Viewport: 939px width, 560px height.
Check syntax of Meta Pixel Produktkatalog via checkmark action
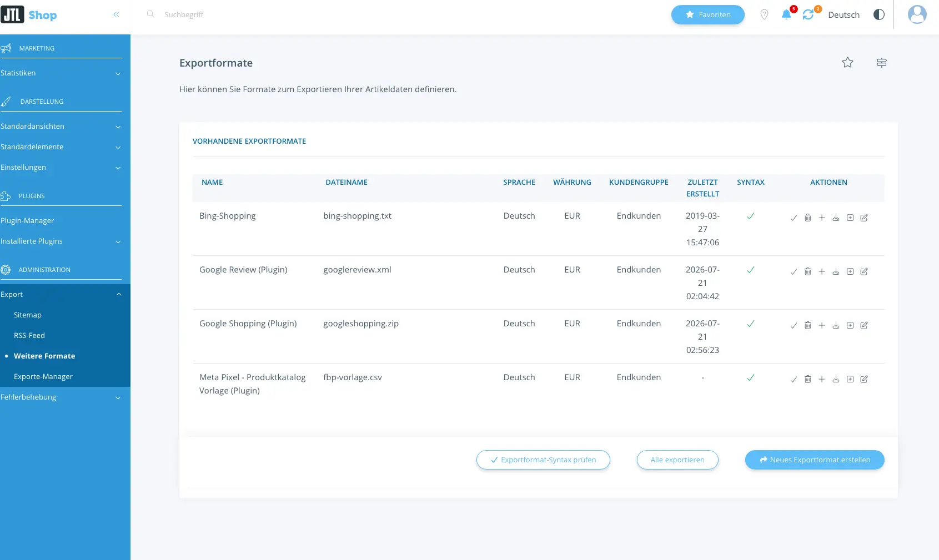[x=794, y=379]
